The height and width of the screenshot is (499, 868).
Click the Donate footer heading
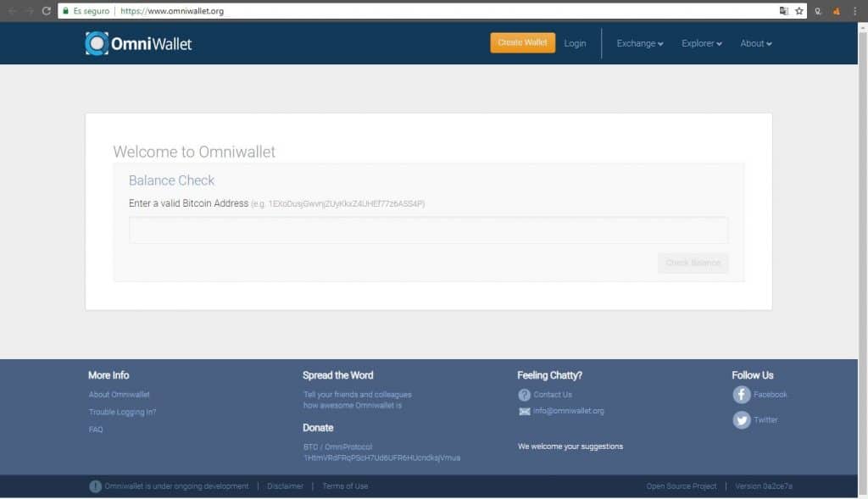tap(318, 428)
